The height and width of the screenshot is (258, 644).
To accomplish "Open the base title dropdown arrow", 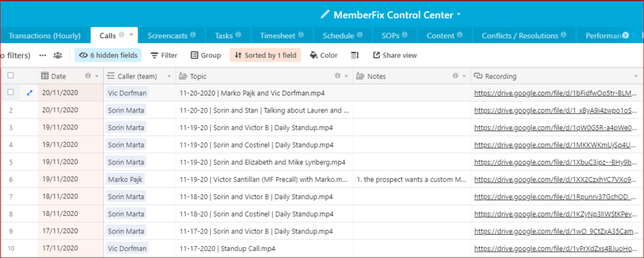I will coord(458,14).
